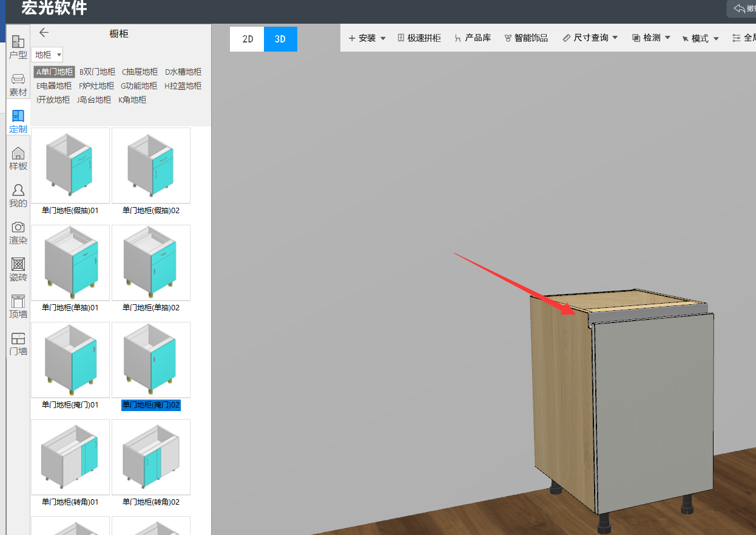Go back from the 橱柜 panel
Viewport: 756px width, 535px height.
44,33
